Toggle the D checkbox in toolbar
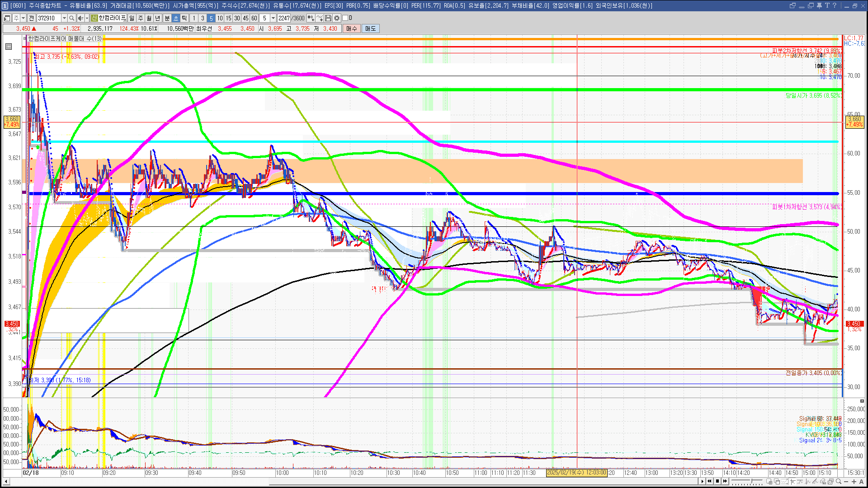This screenshot has width=868, height=488. tap(345, 18)
